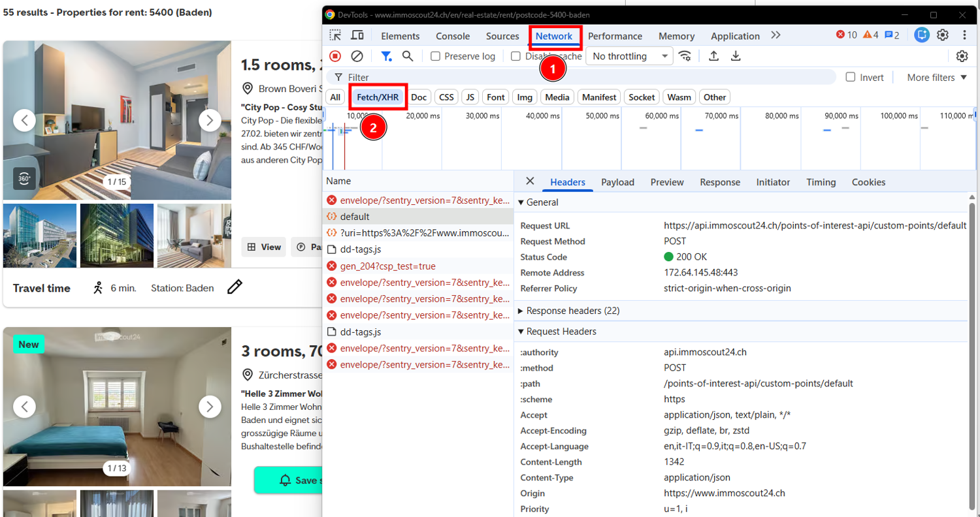Export HAR file with download icon
Screen dimensions: 980x517
click(x=736, y=56)
